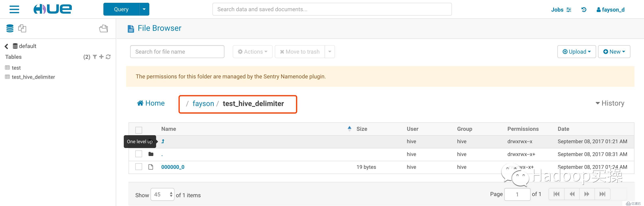Open the hamburger navigation menu

click(x=14, y=9)
